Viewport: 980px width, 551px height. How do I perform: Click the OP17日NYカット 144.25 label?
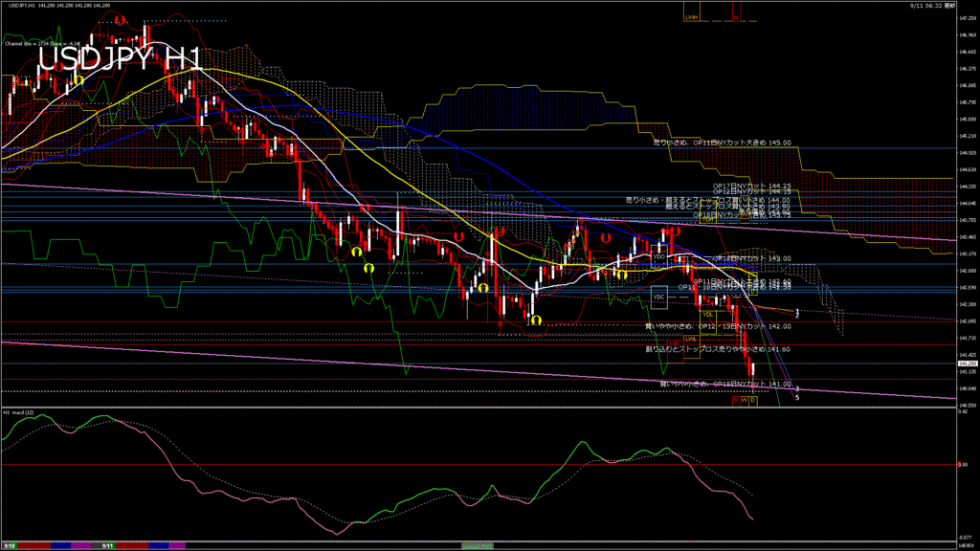pyautogui.click(x=752, y=187)
